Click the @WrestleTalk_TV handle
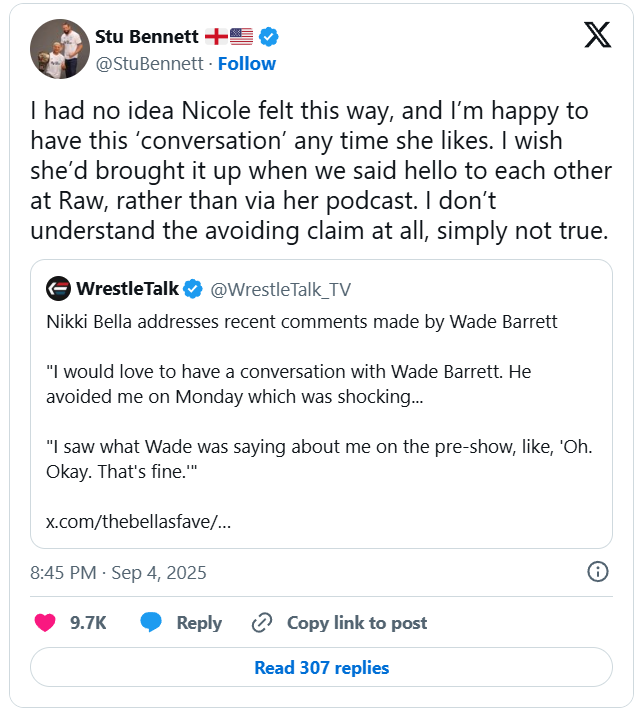The height and width of the screenshot is (717, 641). click(x=280, y=290)
